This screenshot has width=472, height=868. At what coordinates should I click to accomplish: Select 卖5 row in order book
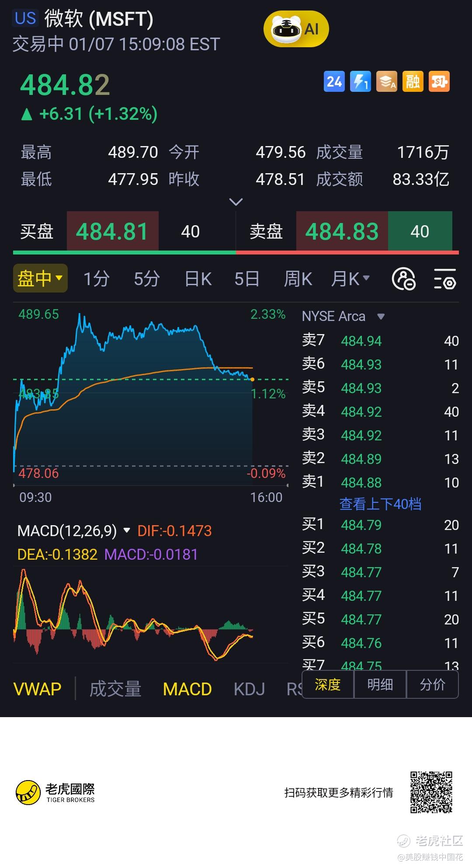click(380, 388)
